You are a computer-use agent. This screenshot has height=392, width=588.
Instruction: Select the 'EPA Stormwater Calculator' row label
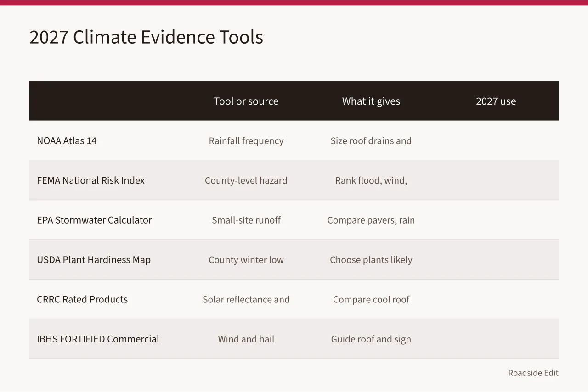point(94,220)
